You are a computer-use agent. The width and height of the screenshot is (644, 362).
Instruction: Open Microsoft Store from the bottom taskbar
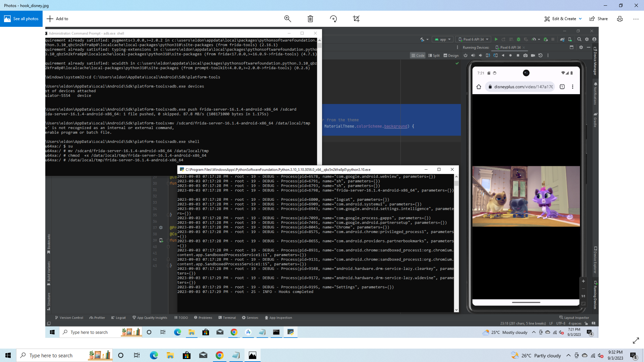[x=186, y=355]
